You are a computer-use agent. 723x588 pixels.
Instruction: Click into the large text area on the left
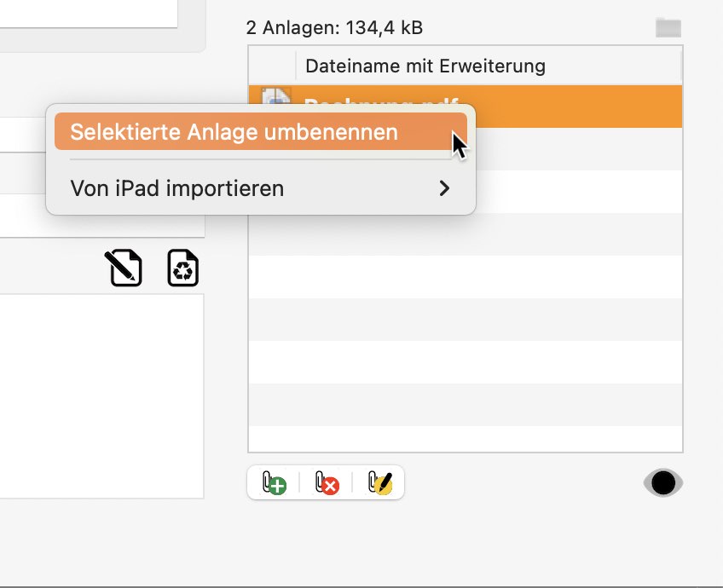[x=101, y=392]
